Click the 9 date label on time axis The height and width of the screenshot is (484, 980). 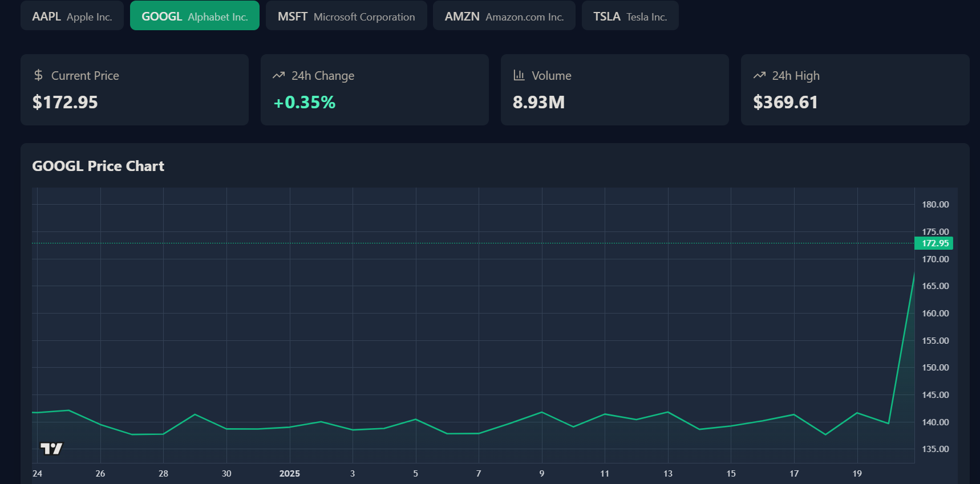coord(542,473)
